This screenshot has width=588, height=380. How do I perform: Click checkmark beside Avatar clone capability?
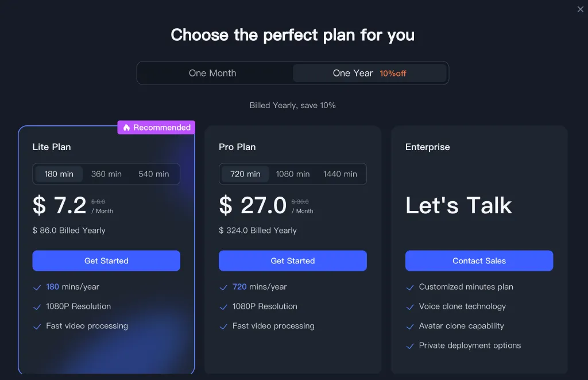[410, 327]
